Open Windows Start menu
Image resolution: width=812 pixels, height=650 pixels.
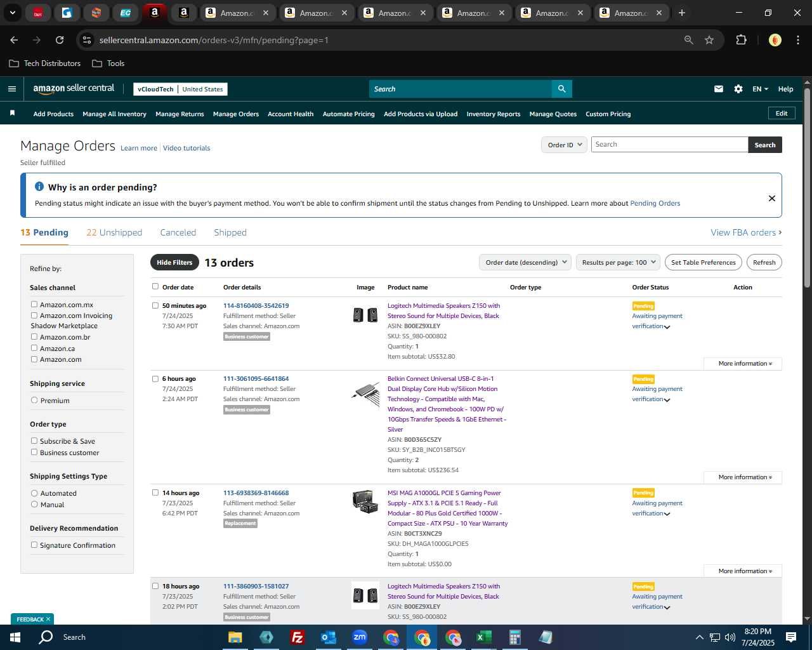coord(15,637)
